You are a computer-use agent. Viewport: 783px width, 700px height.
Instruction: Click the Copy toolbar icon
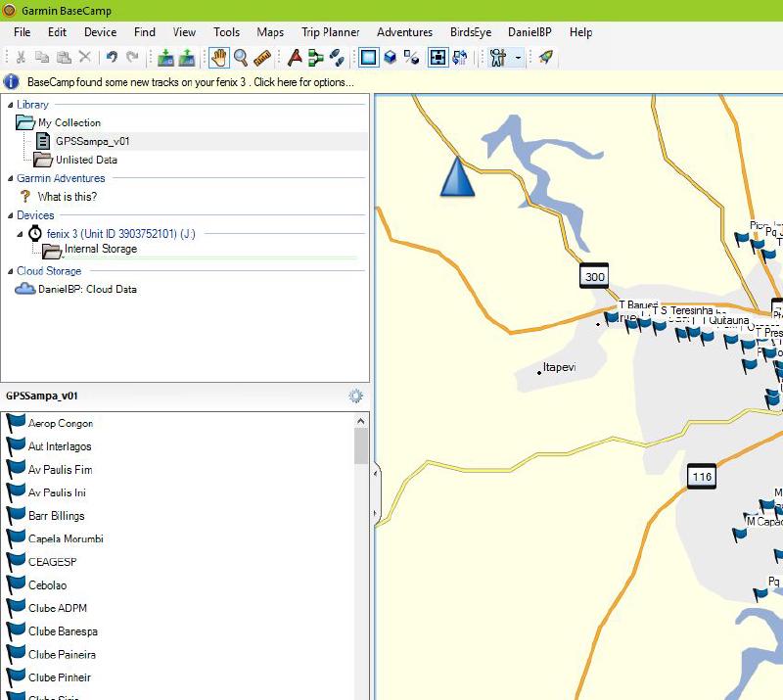[42, 58]
